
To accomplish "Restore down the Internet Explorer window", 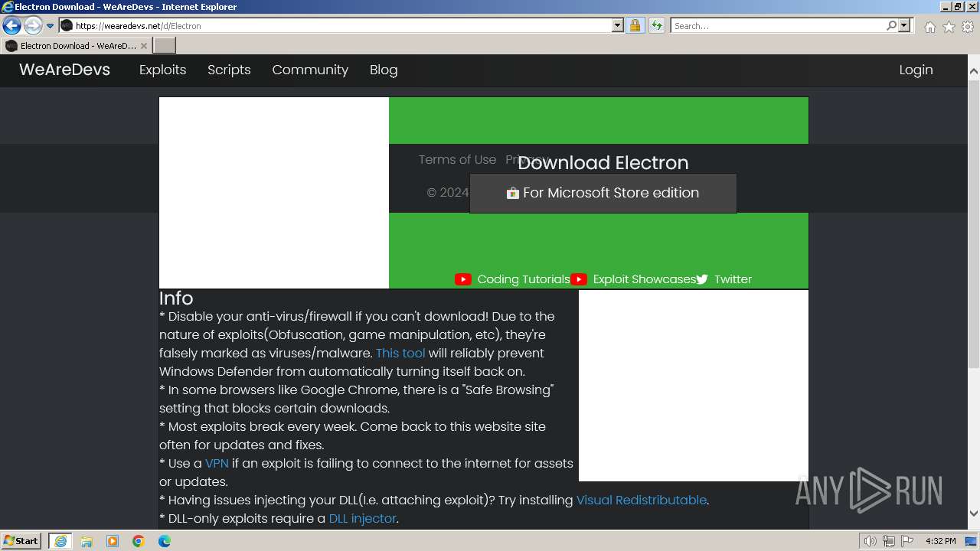I will (x=958, y=7).
